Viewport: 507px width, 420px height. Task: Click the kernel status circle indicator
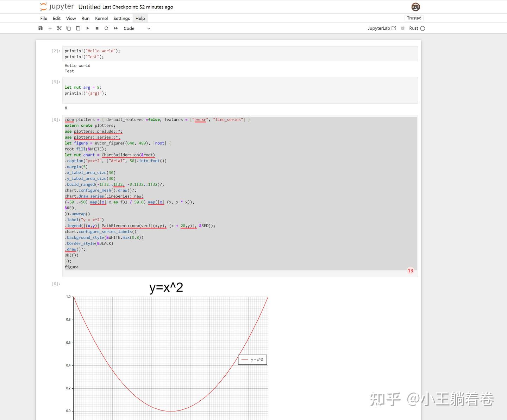pyautogui.click(x=423, y=28)
